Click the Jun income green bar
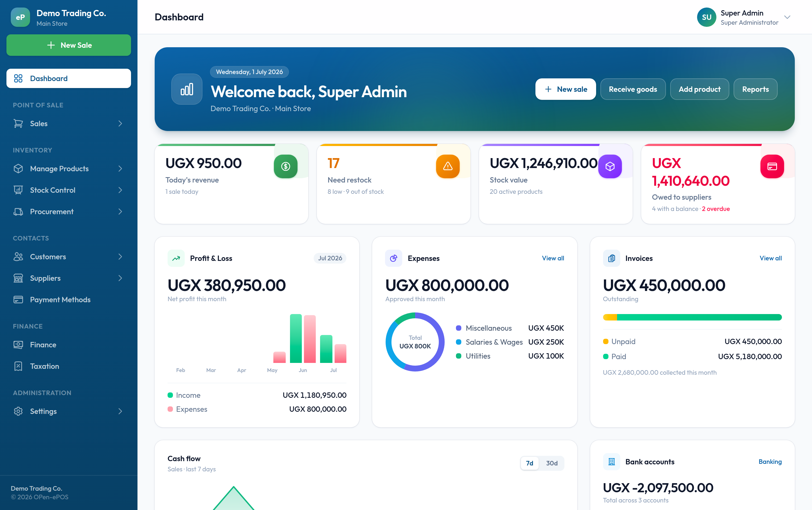 pyautogui.click(x=296, y=338)
